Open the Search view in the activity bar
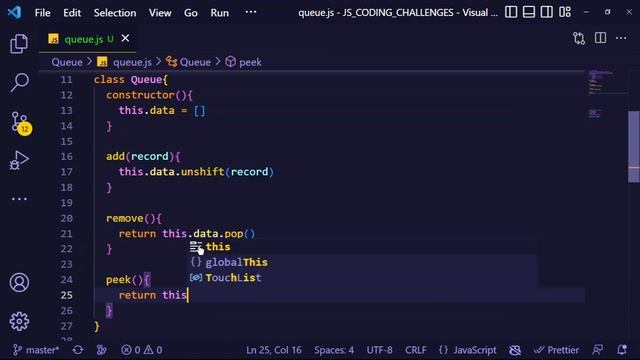This screenshot has width=640, height=360. coord(19,82)
